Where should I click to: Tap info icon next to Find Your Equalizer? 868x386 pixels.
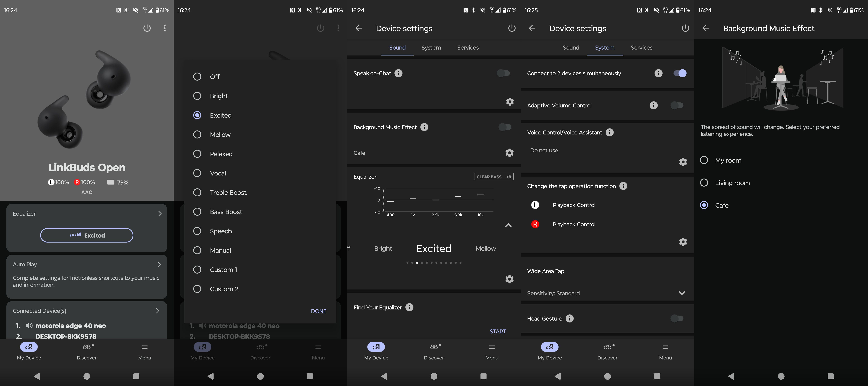coord(409,307)
